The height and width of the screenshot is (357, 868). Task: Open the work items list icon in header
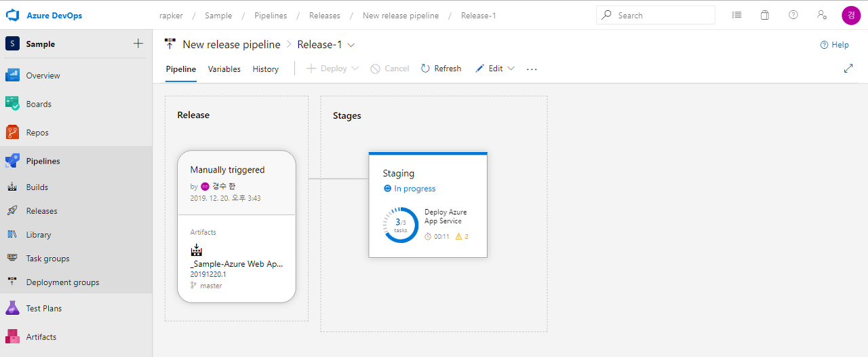[x=737, y=15]
